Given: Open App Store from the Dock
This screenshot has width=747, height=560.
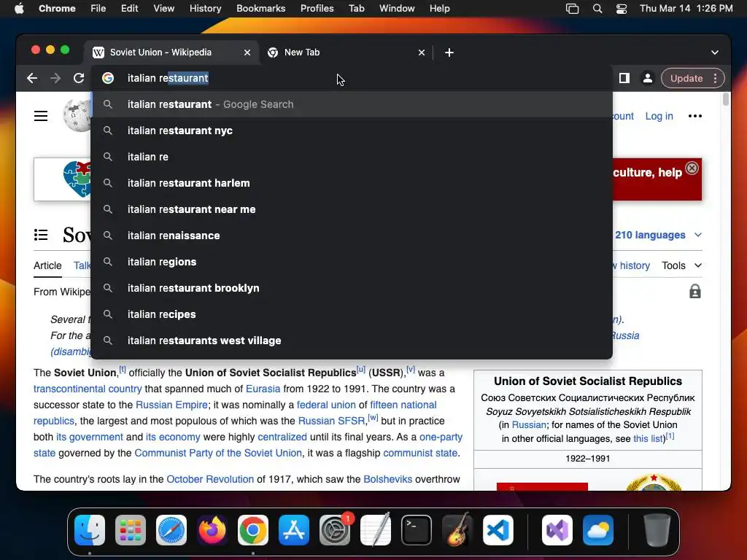Looking at the screenshot, I should click(294, 529).
